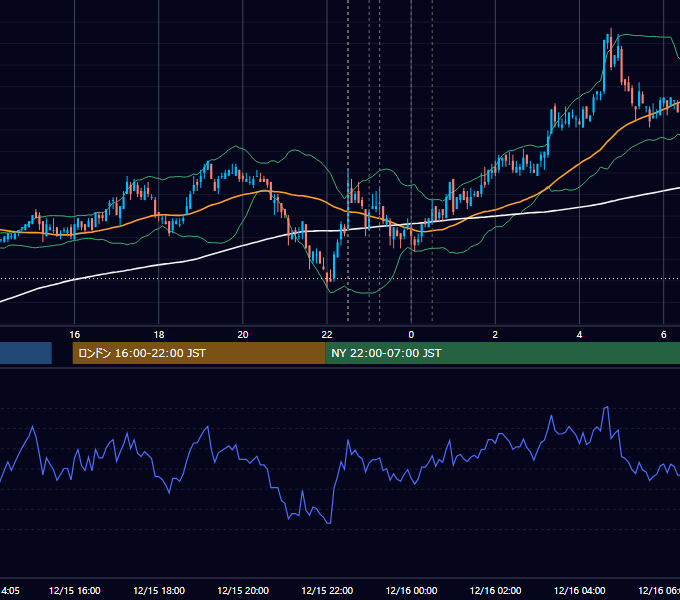Click the 12/16 02:00 date label
The width and height of the screenshot is (680, 600).
click(x=495, y=590)
